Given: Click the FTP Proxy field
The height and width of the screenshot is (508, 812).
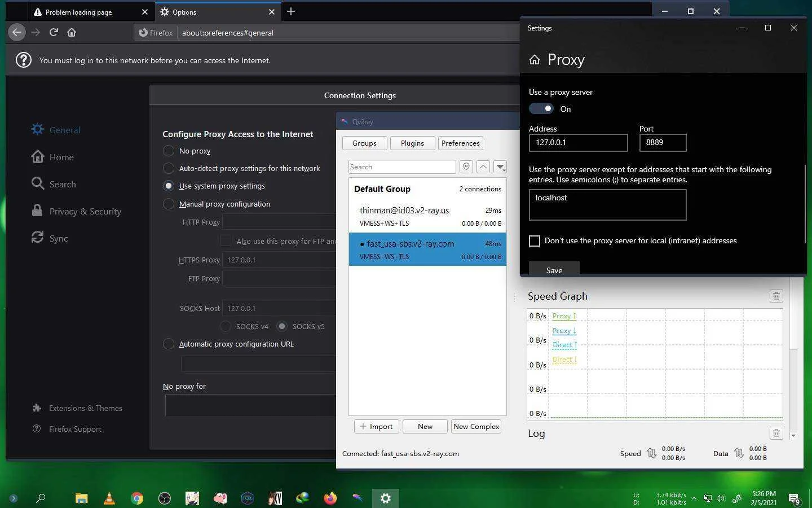Looking at the screenshot, I should (279, 278).
